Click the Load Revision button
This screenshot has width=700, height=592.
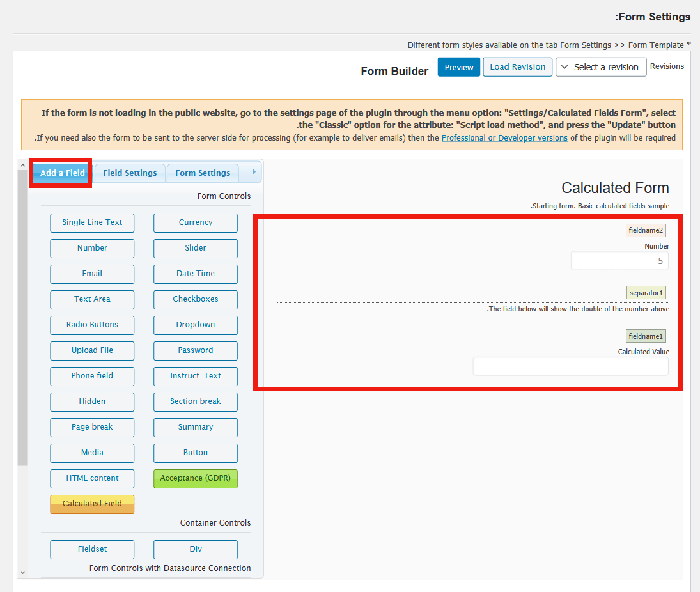[517, 67]
